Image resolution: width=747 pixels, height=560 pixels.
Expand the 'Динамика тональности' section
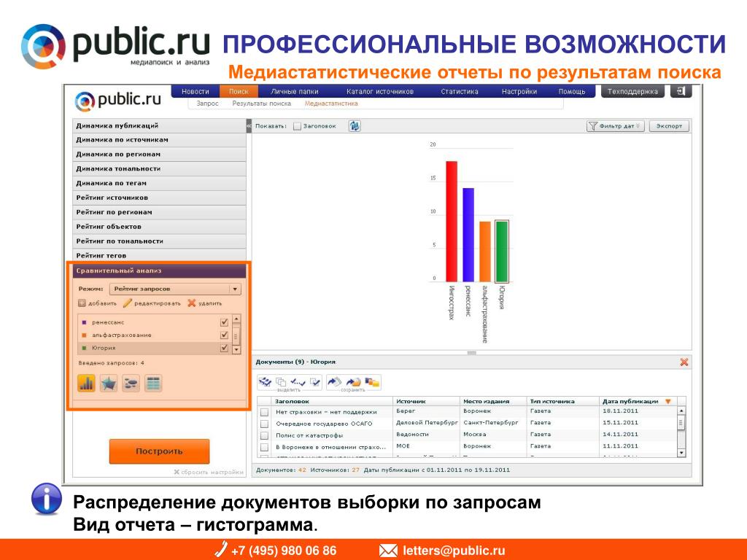click(159, 168)
